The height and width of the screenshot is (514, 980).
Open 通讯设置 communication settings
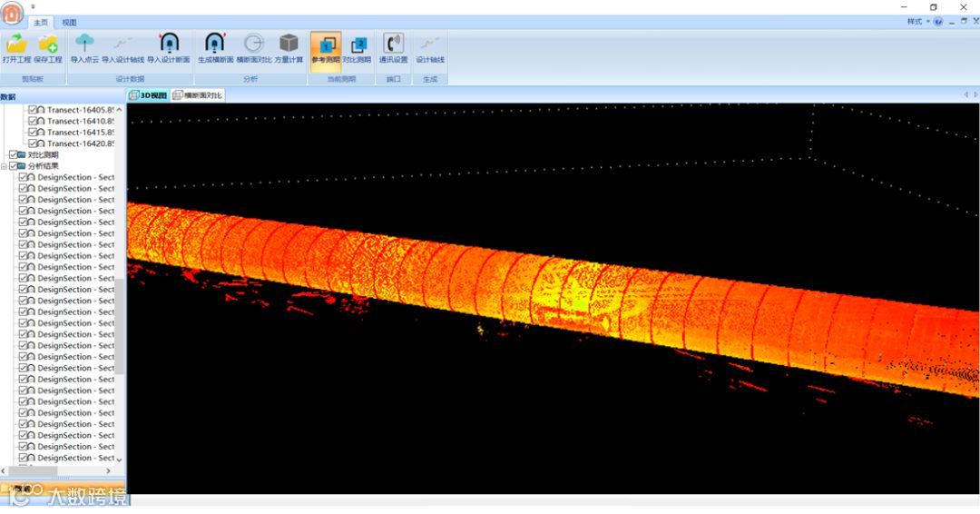pos(393,49)
